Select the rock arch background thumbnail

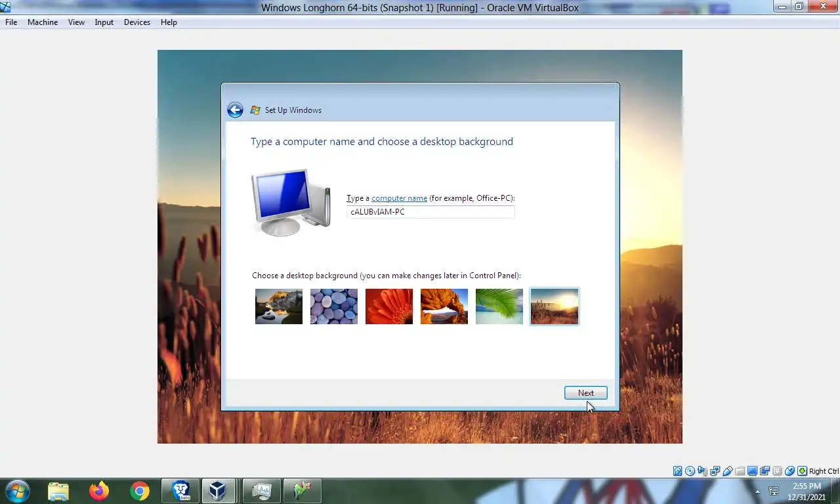tap(444, 306)
